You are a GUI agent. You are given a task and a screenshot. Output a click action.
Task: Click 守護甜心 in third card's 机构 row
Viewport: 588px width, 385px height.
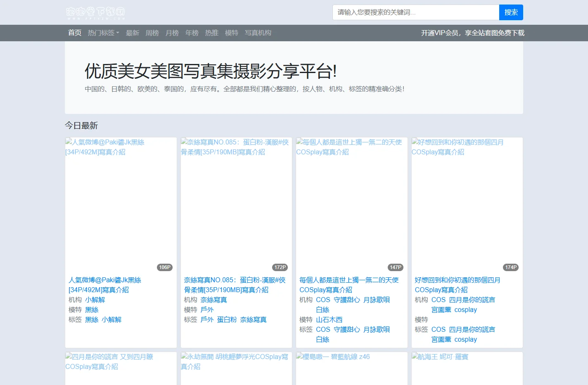pyautogui.click(x=347, y=300)
